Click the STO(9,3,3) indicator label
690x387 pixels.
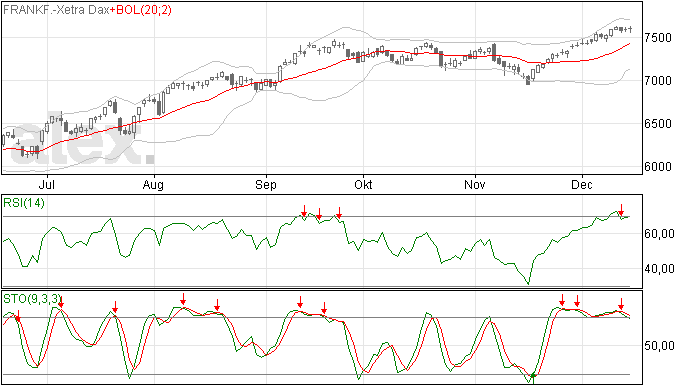[32, 299]
